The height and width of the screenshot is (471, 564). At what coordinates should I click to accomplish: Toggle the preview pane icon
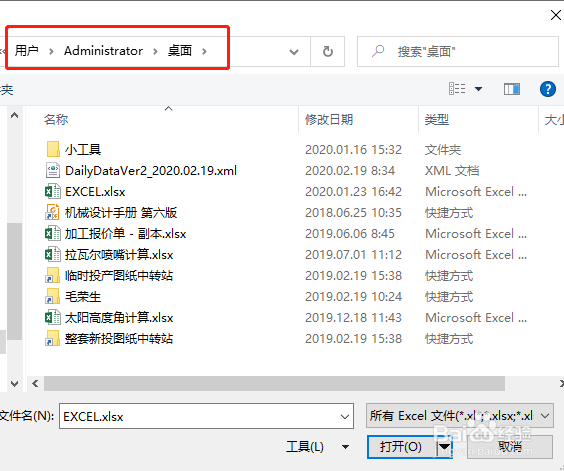point(511,89)
